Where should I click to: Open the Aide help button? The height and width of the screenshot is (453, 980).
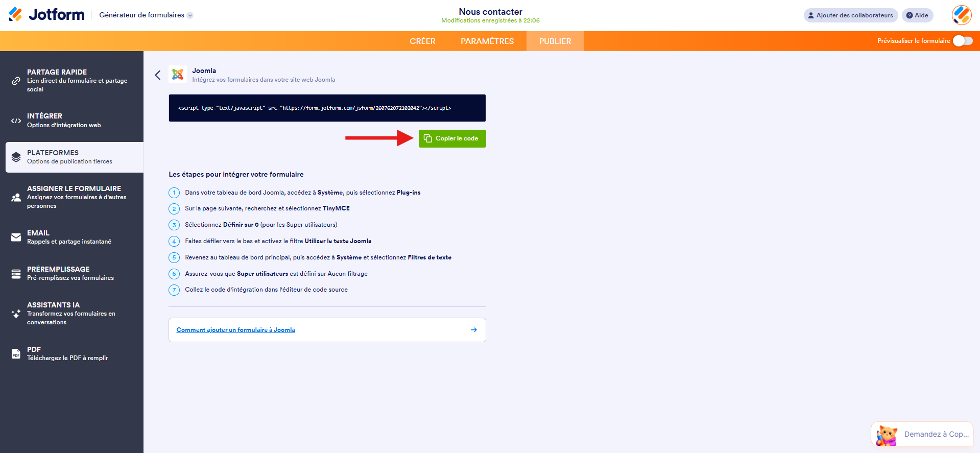click(917, 15)
